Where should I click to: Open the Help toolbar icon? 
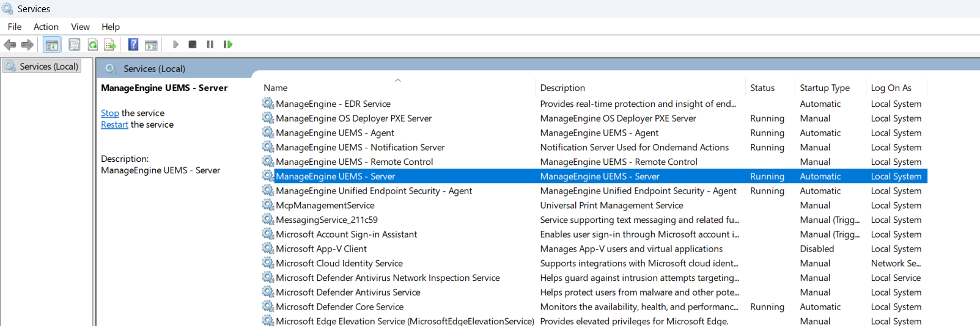point(133,45)
